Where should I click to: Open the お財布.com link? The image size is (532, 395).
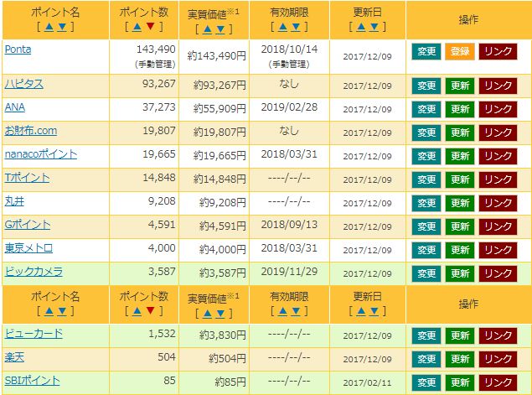coord(31,131)
